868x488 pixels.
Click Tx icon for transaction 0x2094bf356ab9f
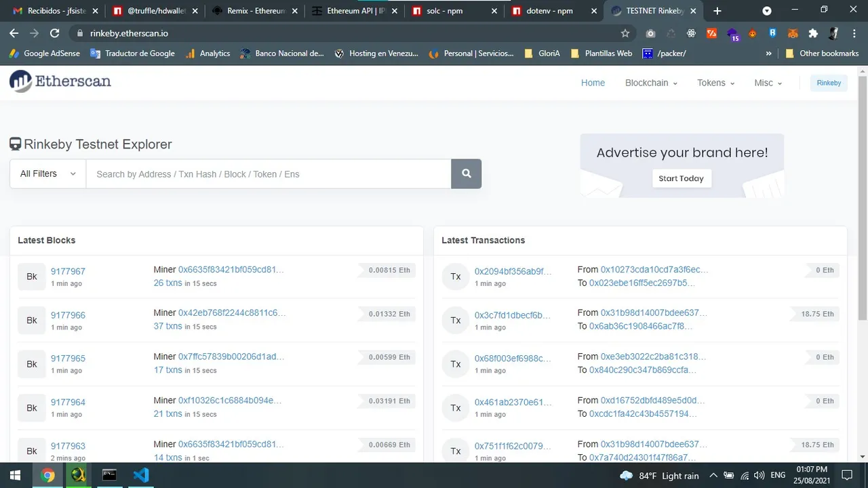(x=456, y=277)
